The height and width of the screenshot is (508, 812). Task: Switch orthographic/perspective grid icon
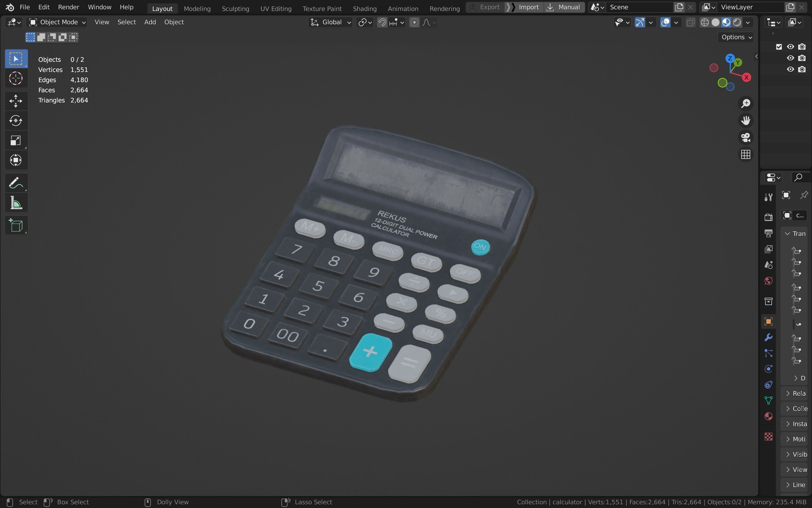click(x=745, y=155)
